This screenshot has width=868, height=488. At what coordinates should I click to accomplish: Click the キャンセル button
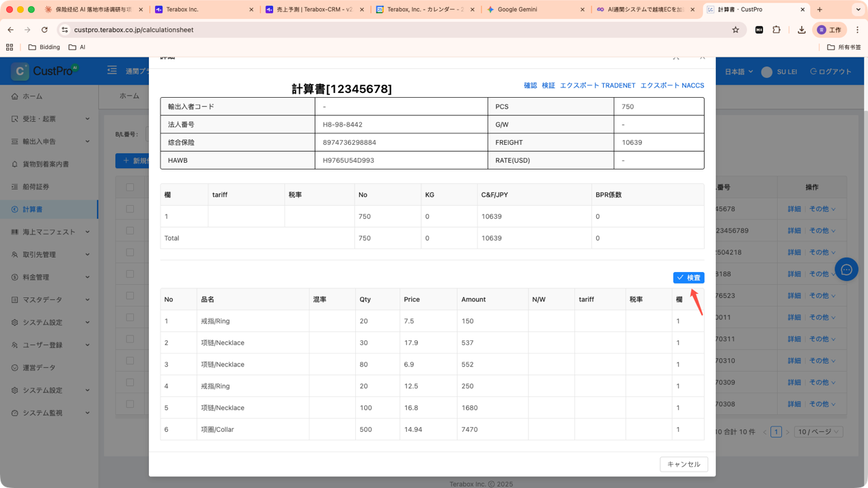[x=684, y=464]
